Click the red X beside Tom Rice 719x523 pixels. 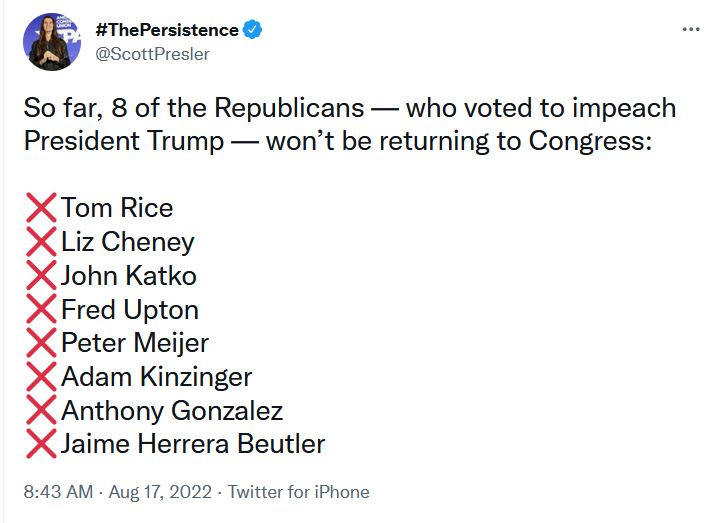point(41,208)
